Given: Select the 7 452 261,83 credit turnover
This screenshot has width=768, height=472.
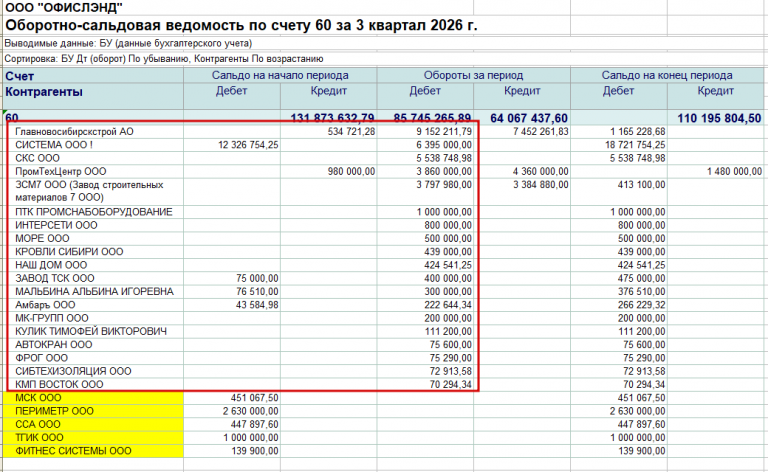Looking at the screenshot, I should [x=541, y=132].
